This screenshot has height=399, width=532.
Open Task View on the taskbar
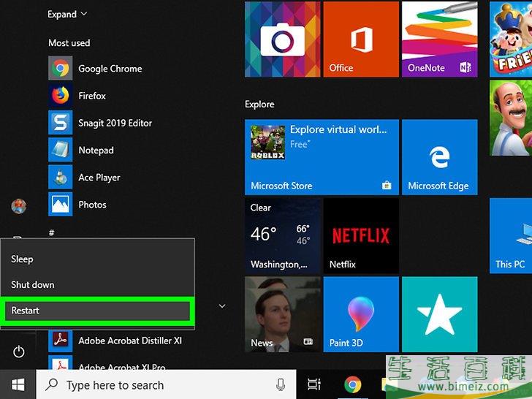(314, 385)
